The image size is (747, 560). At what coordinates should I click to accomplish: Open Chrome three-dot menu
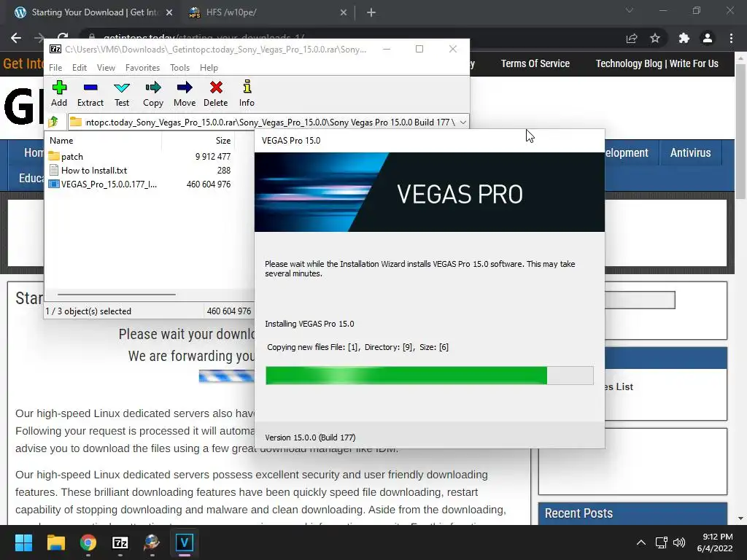731,38
